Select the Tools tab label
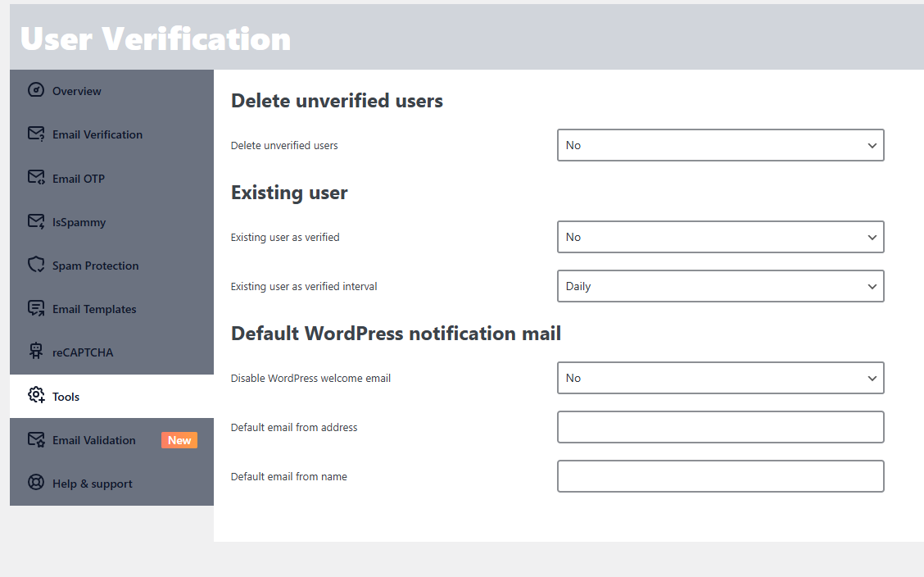This screenshot has height=577, width=924. coord(66,397)
